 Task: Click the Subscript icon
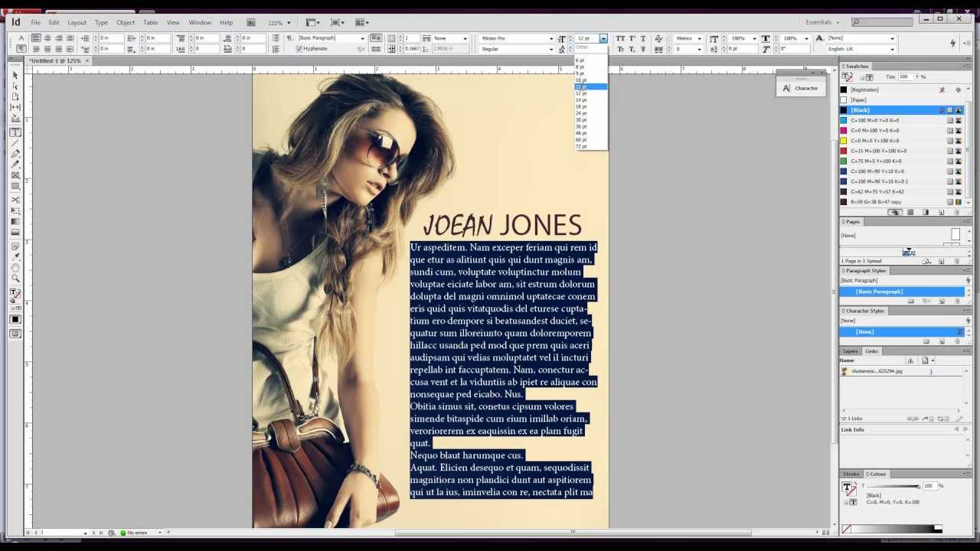[x=632, y=49]
